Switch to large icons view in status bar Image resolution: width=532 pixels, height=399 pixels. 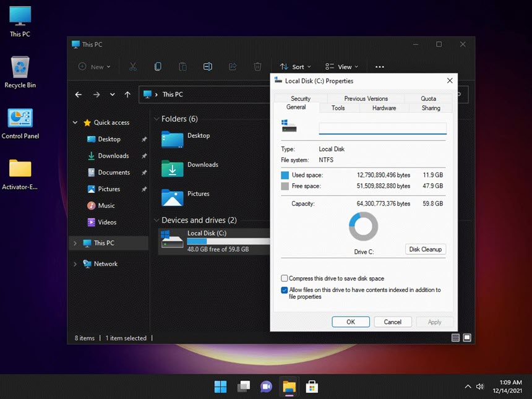pyautogui.click(x=467, y=338)
